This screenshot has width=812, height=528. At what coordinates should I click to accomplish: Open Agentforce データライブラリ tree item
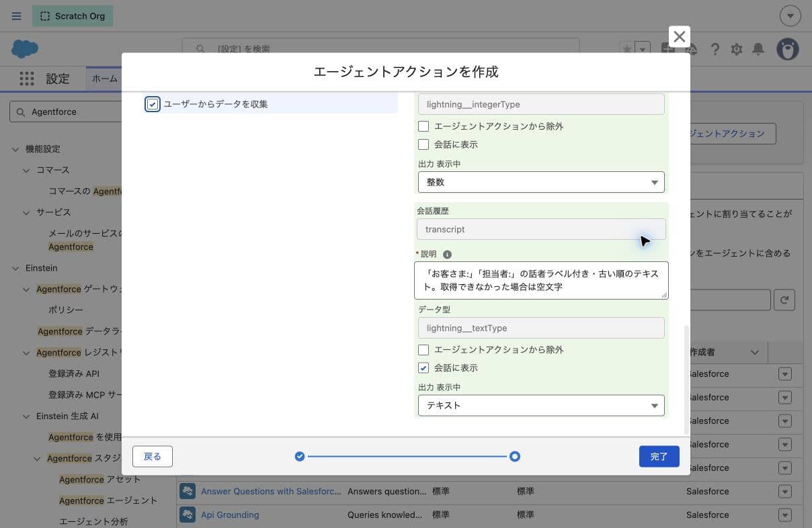[79, 331]
